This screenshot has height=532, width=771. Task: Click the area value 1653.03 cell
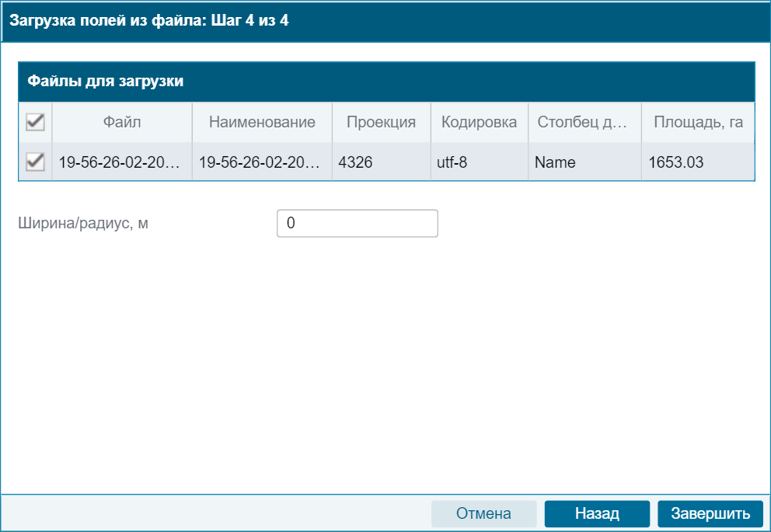(x=698, y=162)
